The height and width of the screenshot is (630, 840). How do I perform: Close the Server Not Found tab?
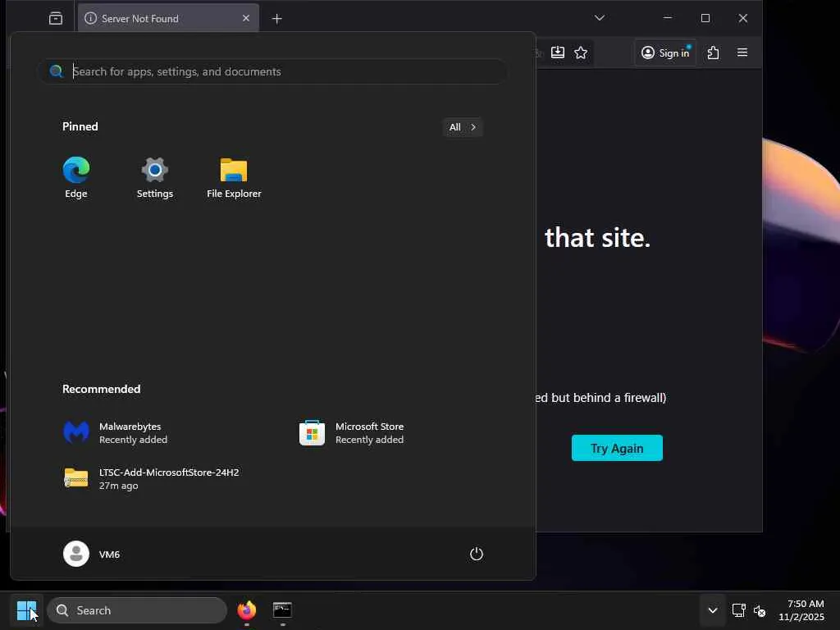(x=246, y=18)
